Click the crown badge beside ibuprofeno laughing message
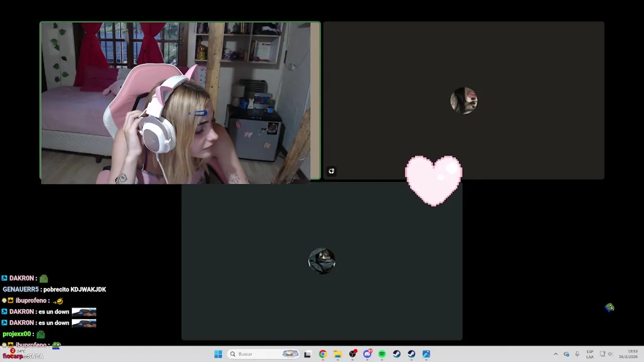644x362 pixels. (10, 301)
